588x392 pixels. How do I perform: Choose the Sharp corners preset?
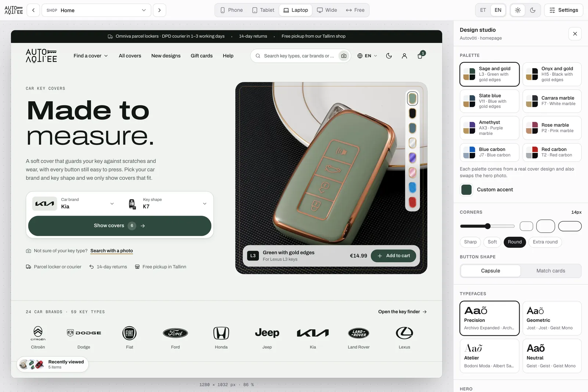470,242
